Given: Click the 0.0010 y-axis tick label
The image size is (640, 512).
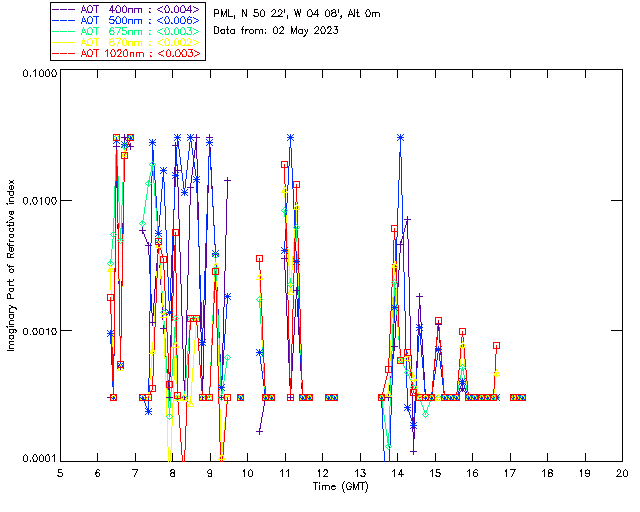Looking at the screenshot, I should click(39, 331).
